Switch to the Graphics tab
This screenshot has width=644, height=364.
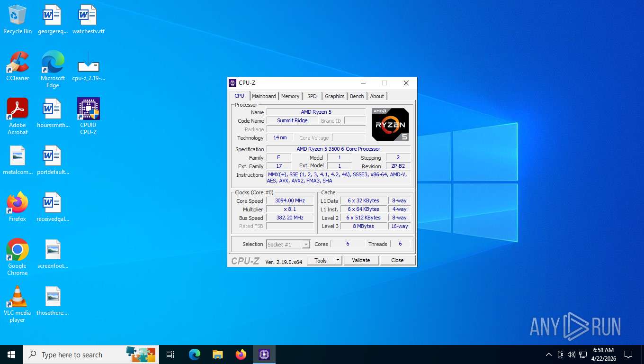point(335,96)
